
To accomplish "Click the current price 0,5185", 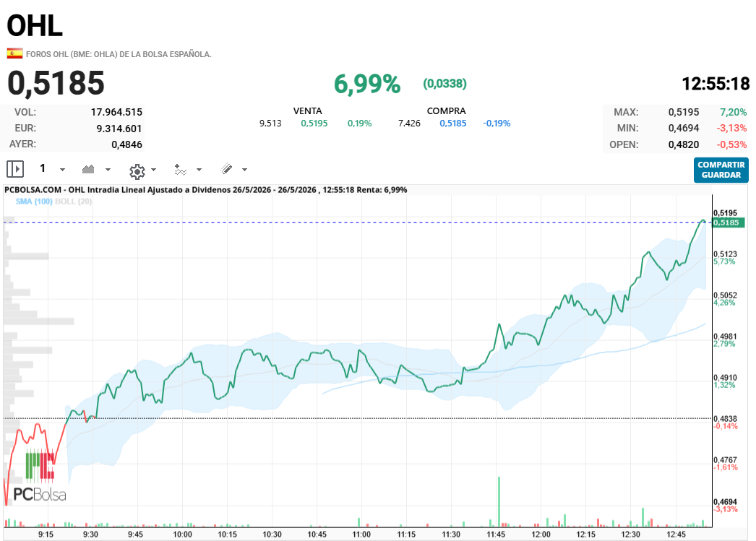I will tap(56, 83).
